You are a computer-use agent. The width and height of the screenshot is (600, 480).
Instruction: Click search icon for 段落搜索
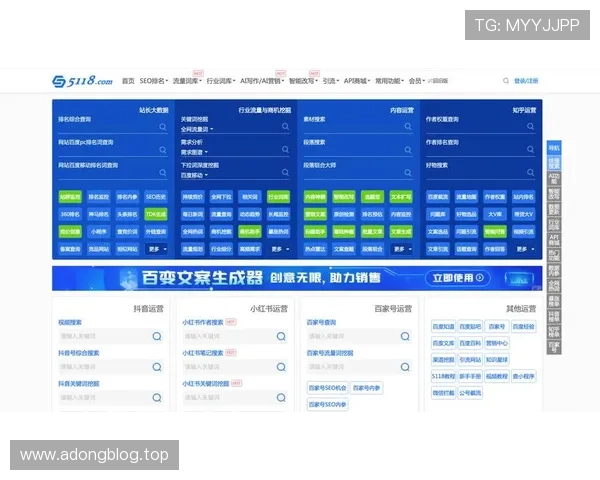click(408, 150)
